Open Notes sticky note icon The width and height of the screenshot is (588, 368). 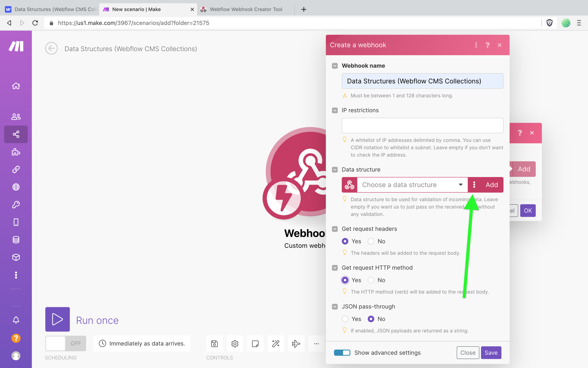point(255,344)
